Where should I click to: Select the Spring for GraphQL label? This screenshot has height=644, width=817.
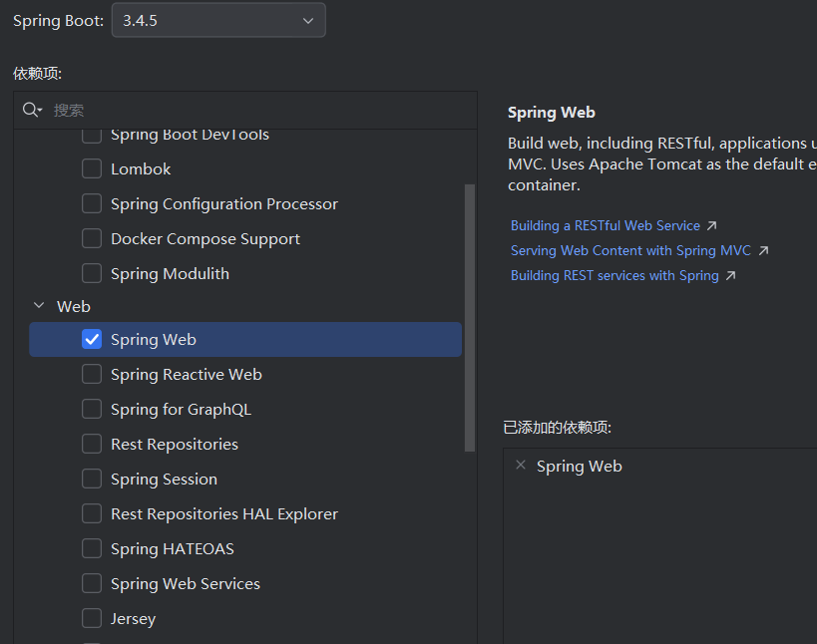(x=182, y=410)
